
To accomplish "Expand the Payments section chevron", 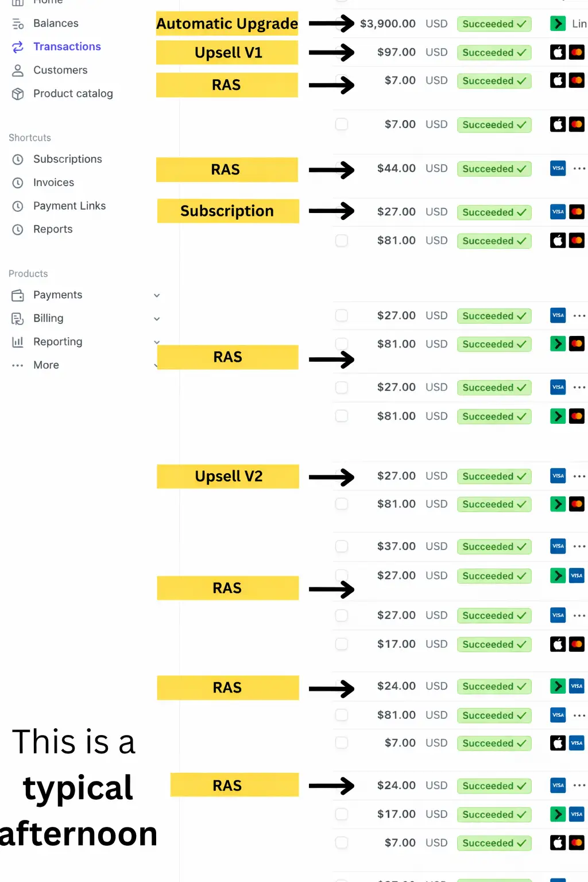I will point(157,295).
